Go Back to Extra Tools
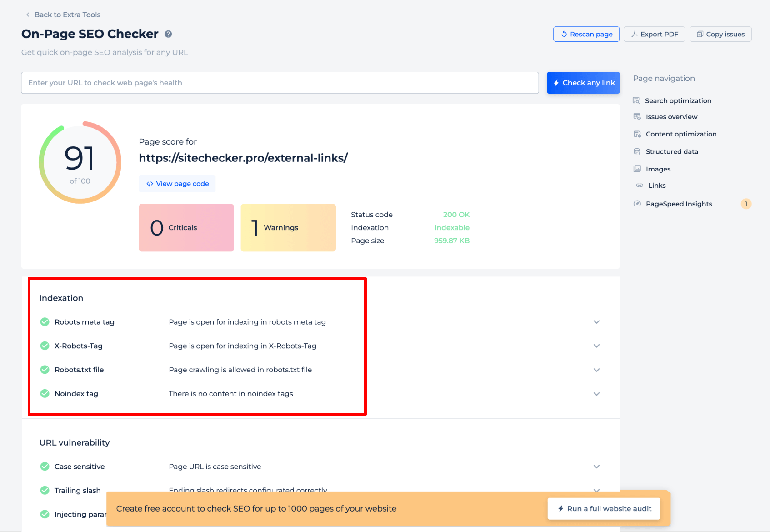 tap(67, 15)
